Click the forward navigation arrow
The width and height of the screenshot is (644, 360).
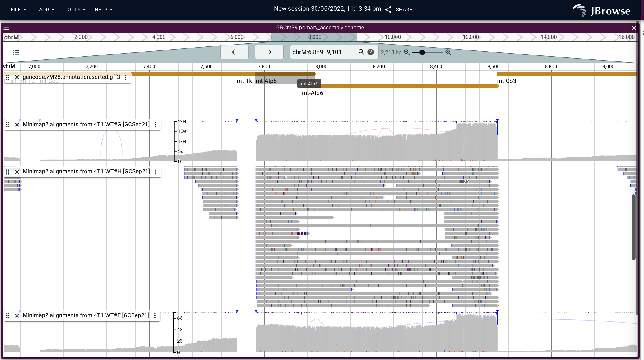tap(269, 52)
